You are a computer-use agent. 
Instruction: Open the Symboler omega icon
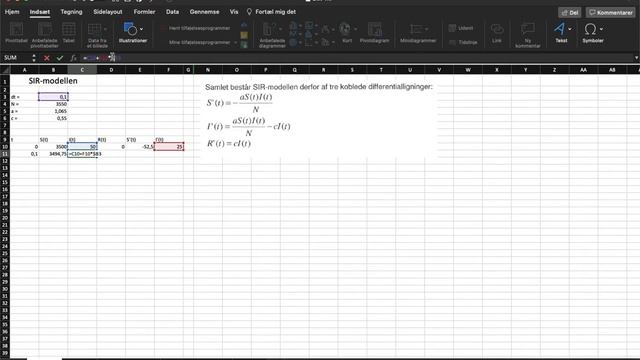click(590, 29)
